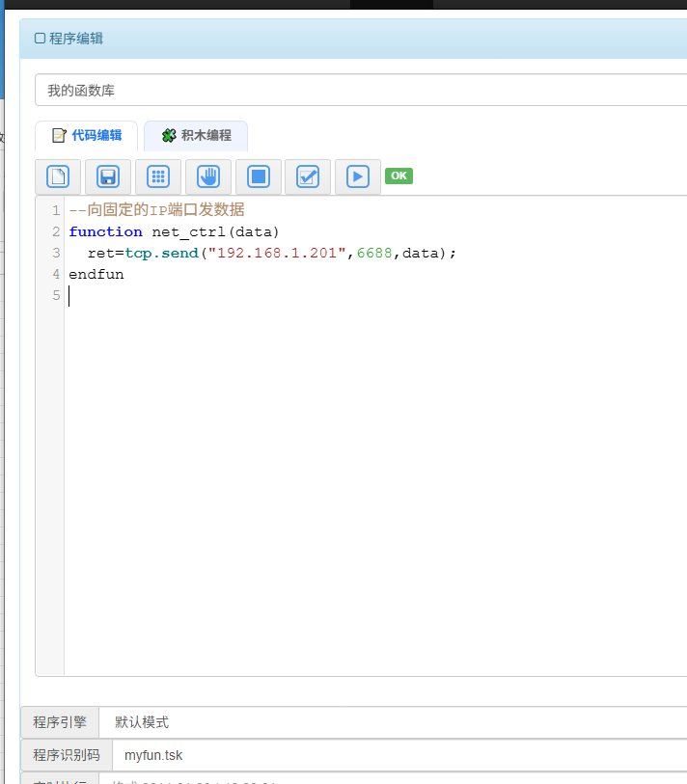Click net_ctrl(data) in the code
The height and width of the screenshot is (784, 687).
click(215, 232)
